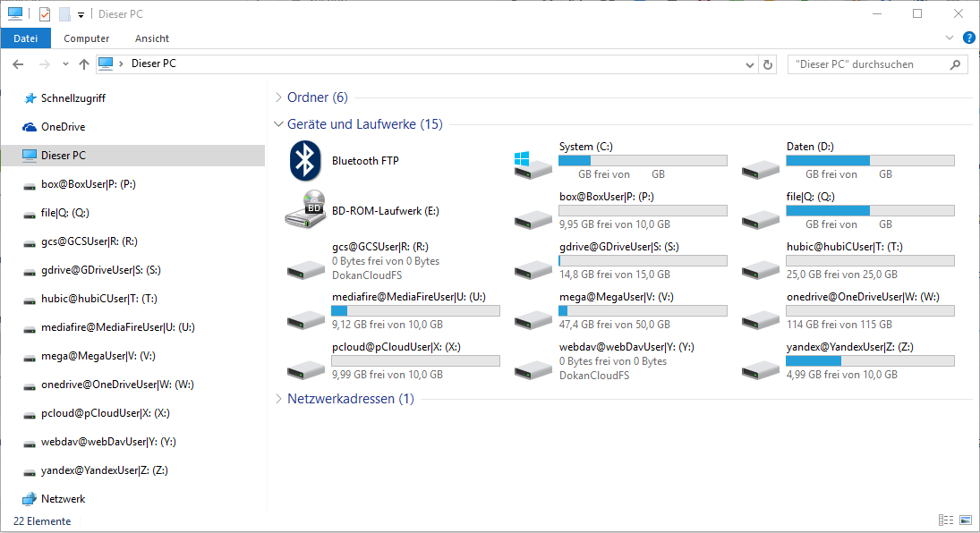Screen dimensions: 980x533
Task: Open the Ansicht ribbon tab
Action: click(152, 38)
